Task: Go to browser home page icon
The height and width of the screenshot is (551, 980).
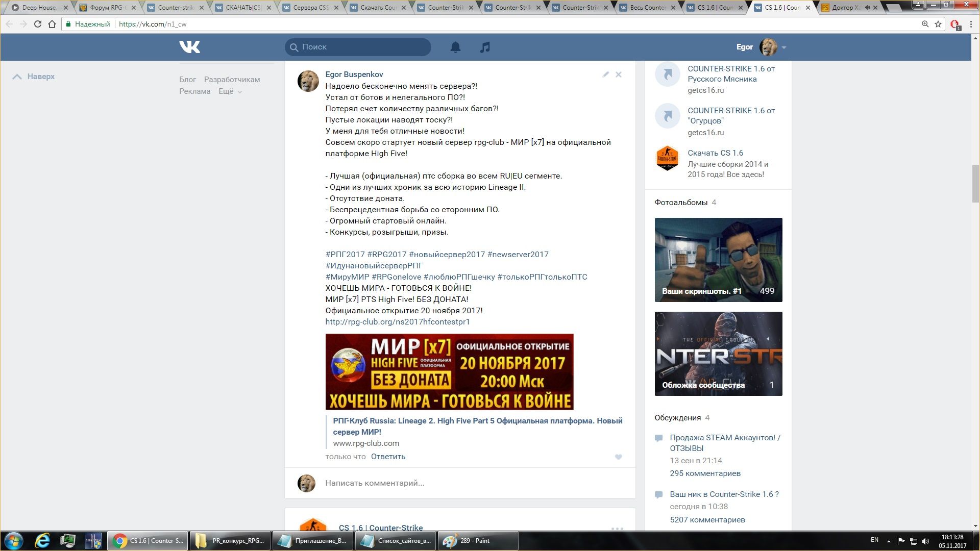Action: point(52,24)
